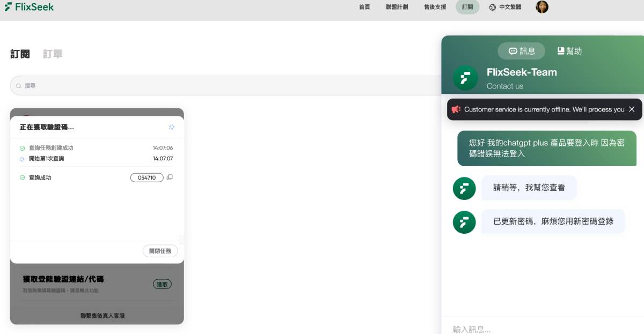Image resolution: width=644 pixels, height=334 pixels.
Task: Open the 售後支援 navigation item
Action: point(435,7)
